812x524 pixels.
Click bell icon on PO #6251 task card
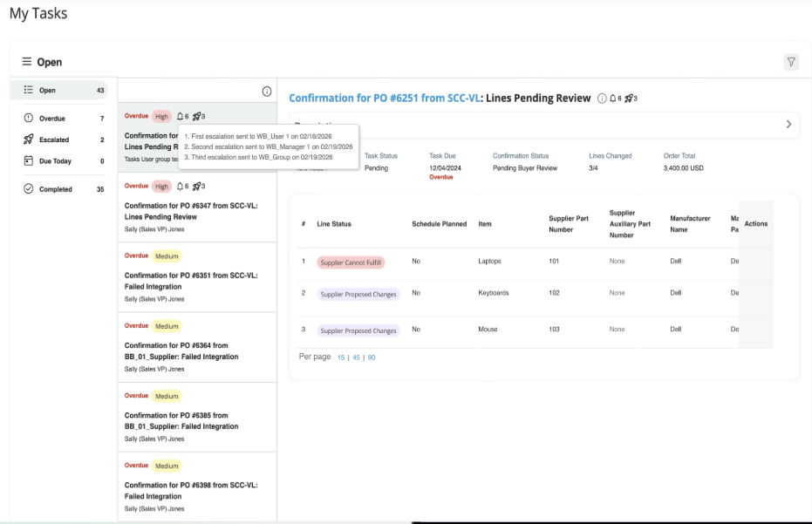(180, 116)
